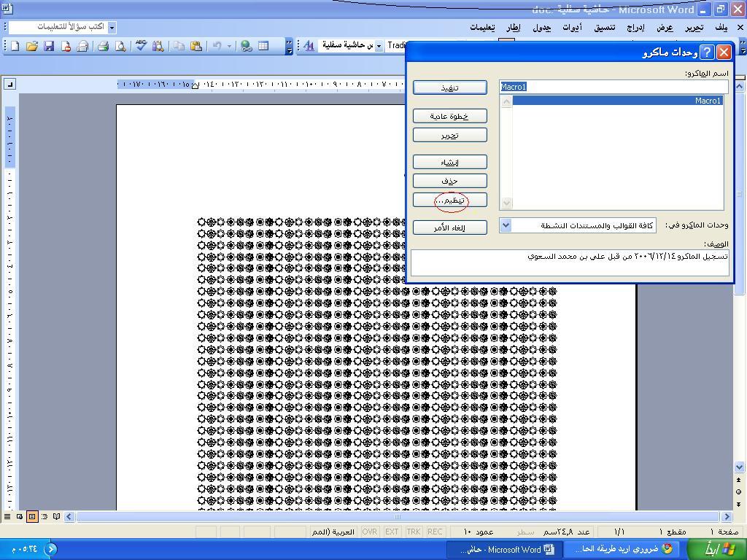Open the تحرير menu

pyautogui.click(x=694, y=28)
